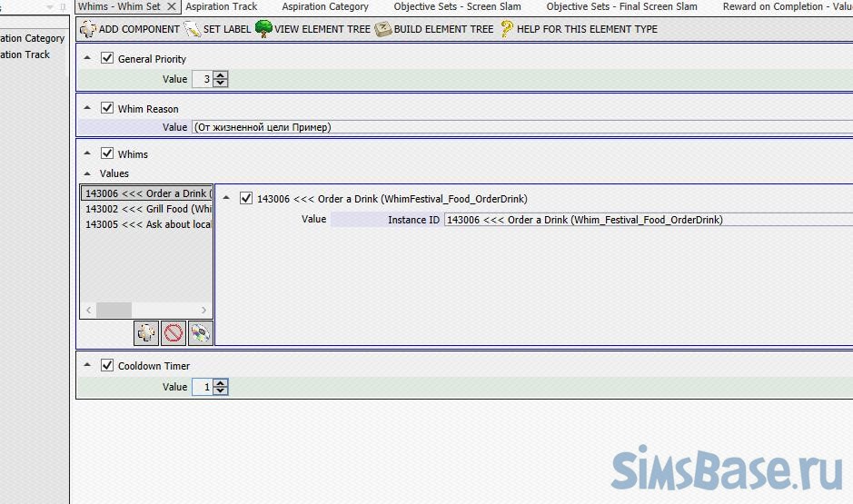Image resolution: width=853 pixels, height=504 pixels.
Task: Select Grill Food whim in the list
Action: click(148, 209)
